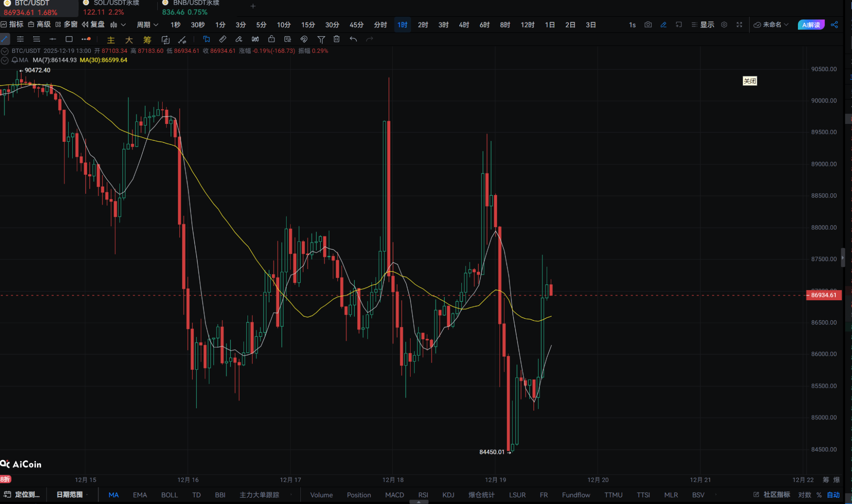852x504 pixels.
Task: Select the trend line drawing tool
Action: [4, 39]
